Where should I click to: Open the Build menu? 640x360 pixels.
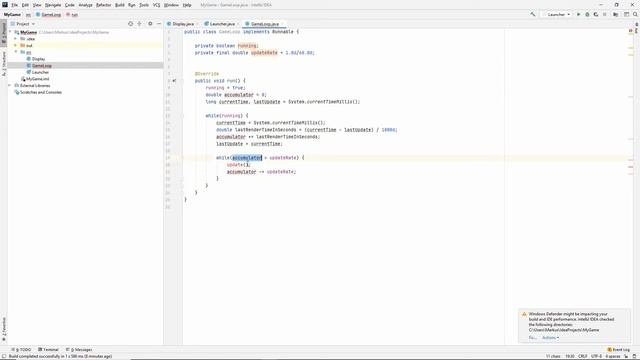(x=120, y=5)
